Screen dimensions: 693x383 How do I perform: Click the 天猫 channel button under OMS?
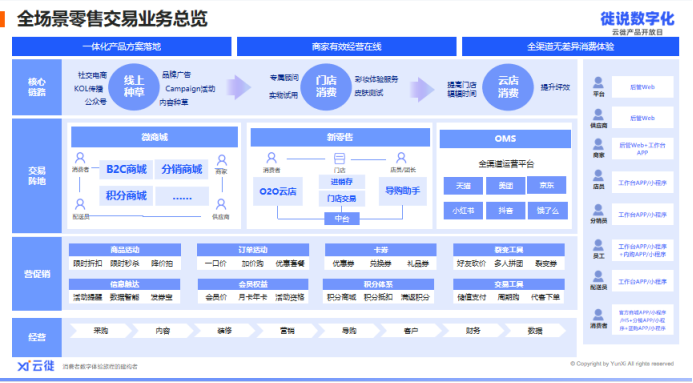coord(463,186)
